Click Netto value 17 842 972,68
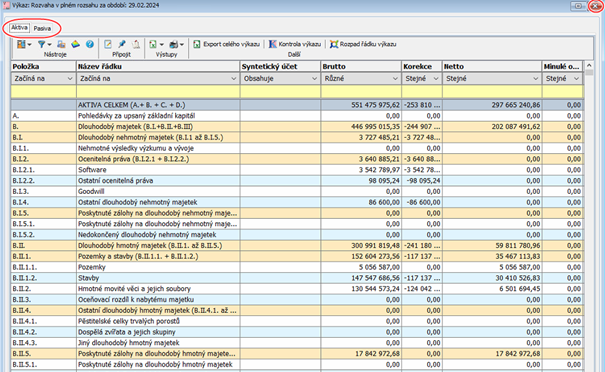This screenshot has height=372, width=605. tap(518, 353)
